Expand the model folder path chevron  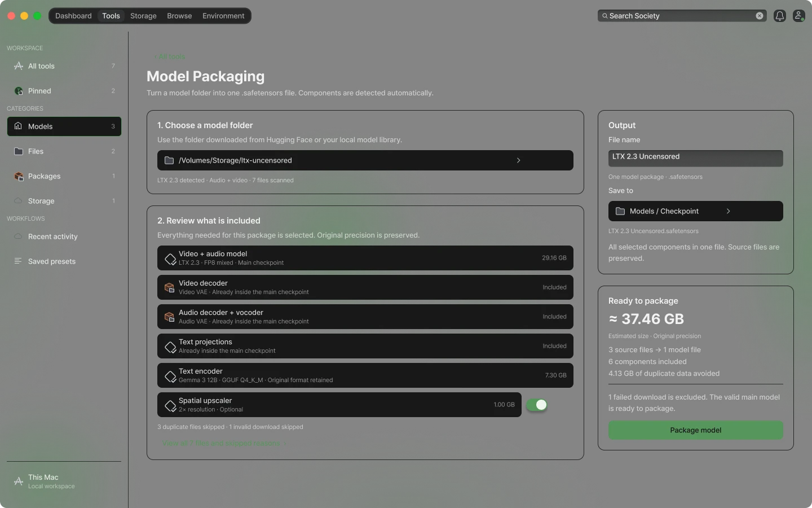click(519, 160)
